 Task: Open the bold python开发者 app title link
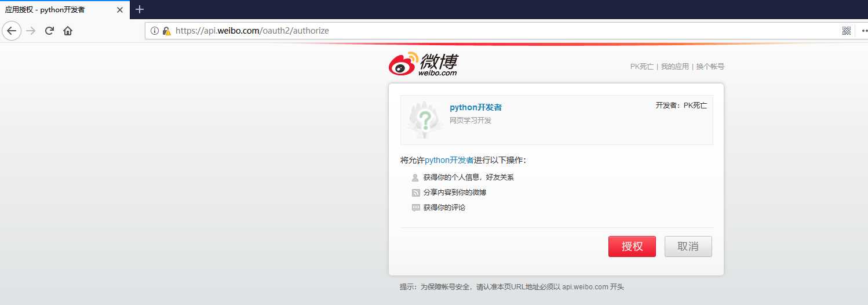[476, 107]
